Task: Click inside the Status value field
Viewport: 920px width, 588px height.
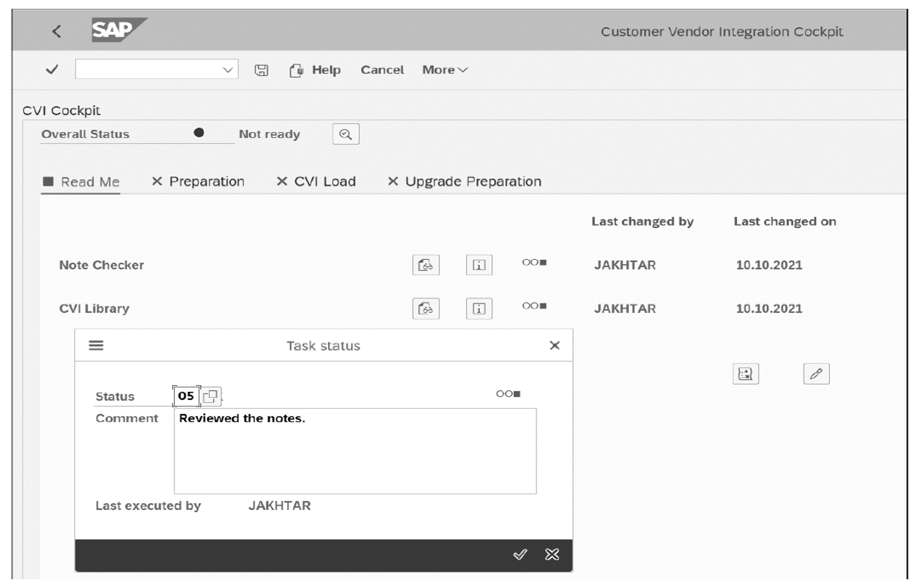Action: click(185, 396)
